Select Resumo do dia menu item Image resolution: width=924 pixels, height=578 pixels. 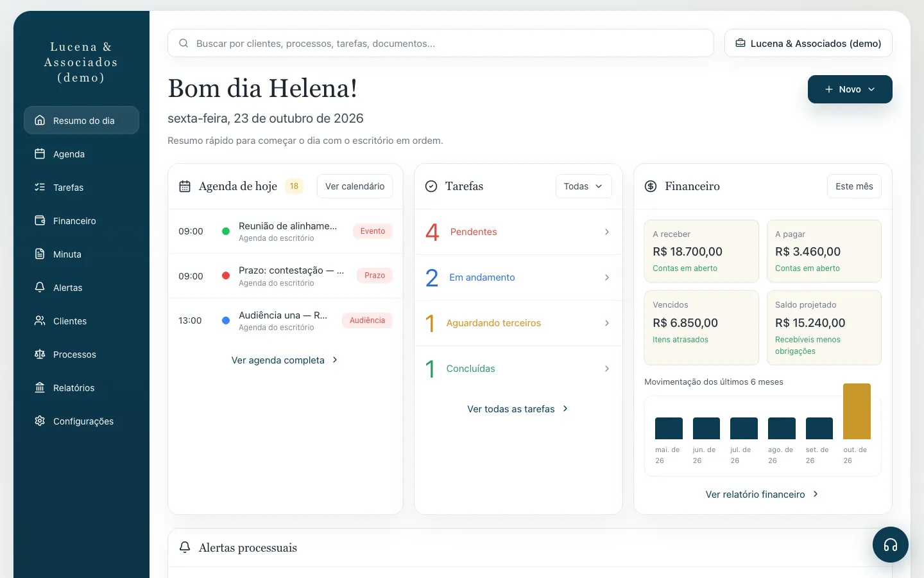click(x=81, y=121)
